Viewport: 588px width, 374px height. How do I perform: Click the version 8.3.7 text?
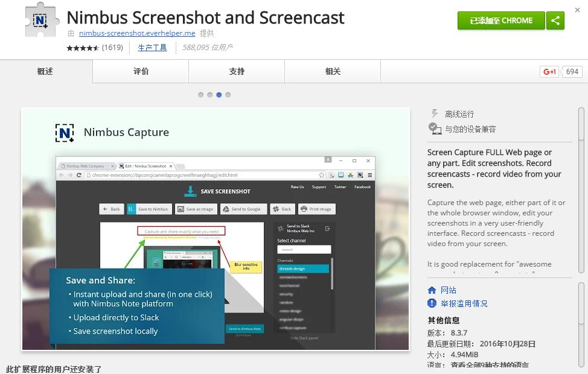(x=459, y=333)
